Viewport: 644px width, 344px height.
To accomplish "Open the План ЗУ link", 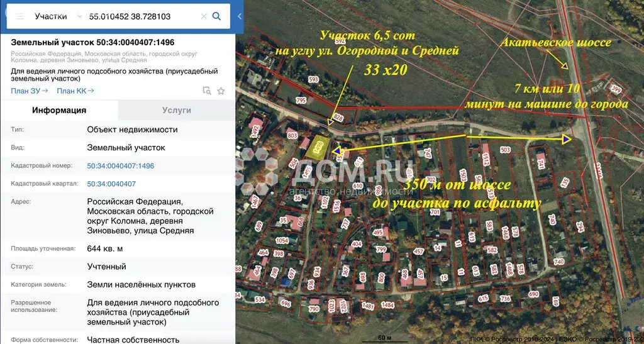I will click(29, 91).
